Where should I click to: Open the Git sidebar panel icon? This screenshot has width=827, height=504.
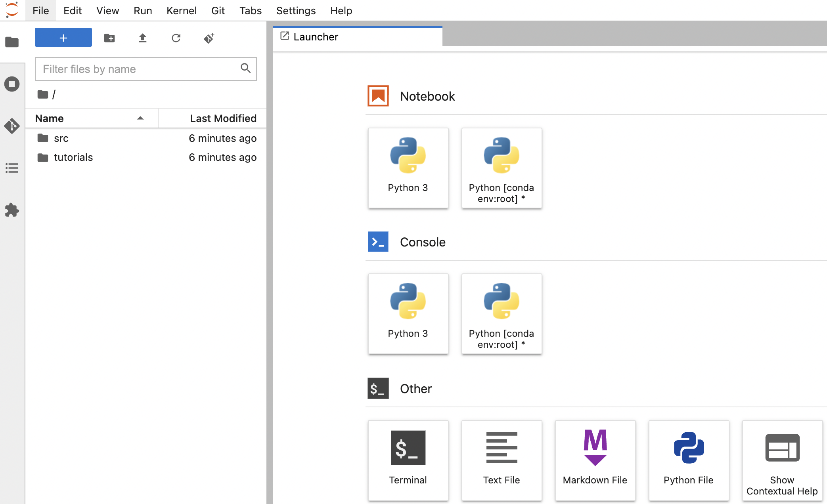(12, 126)
